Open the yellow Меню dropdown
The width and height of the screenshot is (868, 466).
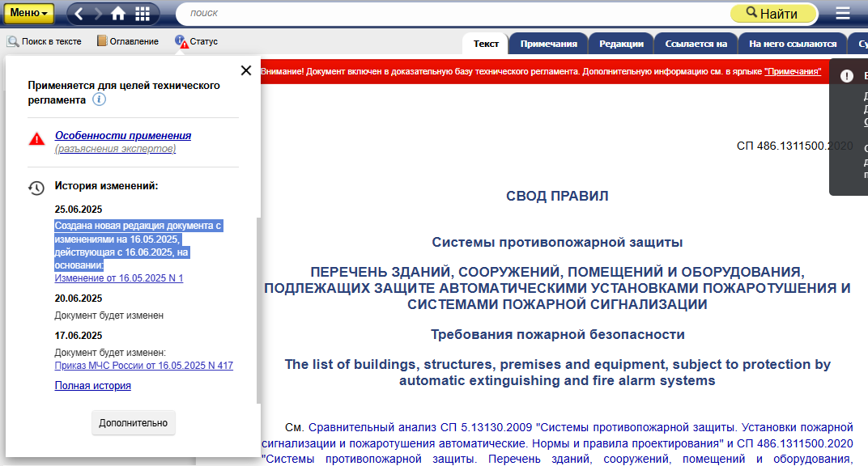(x=29, y=13)
